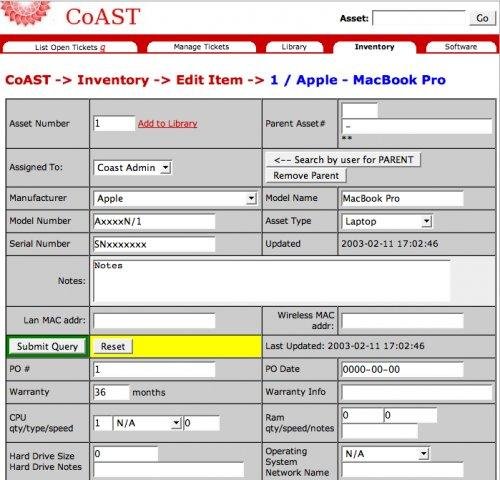Click the Hard Drive Notes field

pos(169,470)
